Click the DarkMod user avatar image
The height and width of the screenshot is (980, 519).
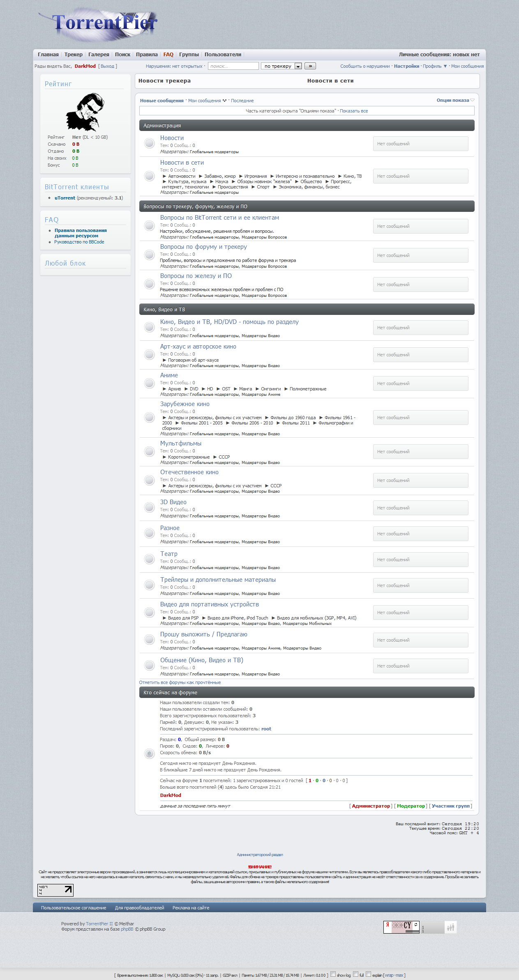[x=85, y=112]
